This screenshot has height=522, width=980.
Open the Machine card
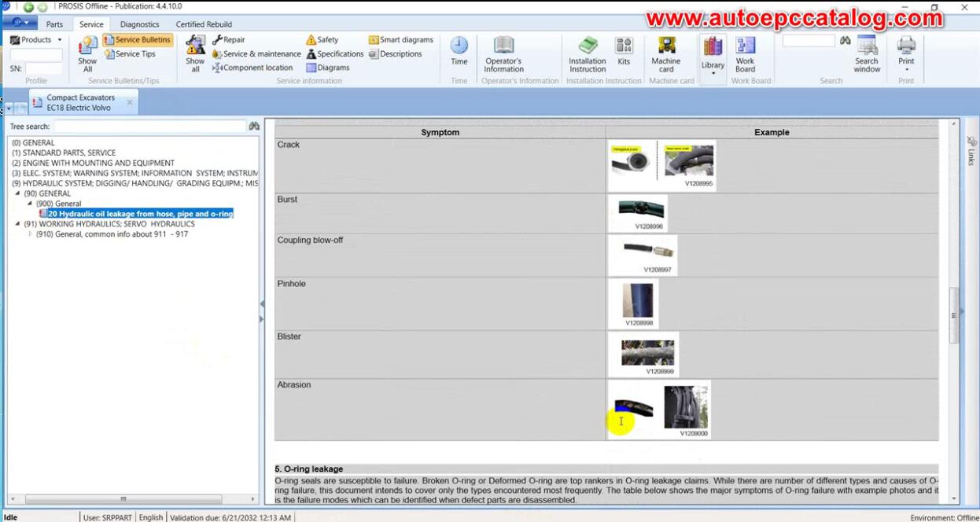click(x=666, y=54)
